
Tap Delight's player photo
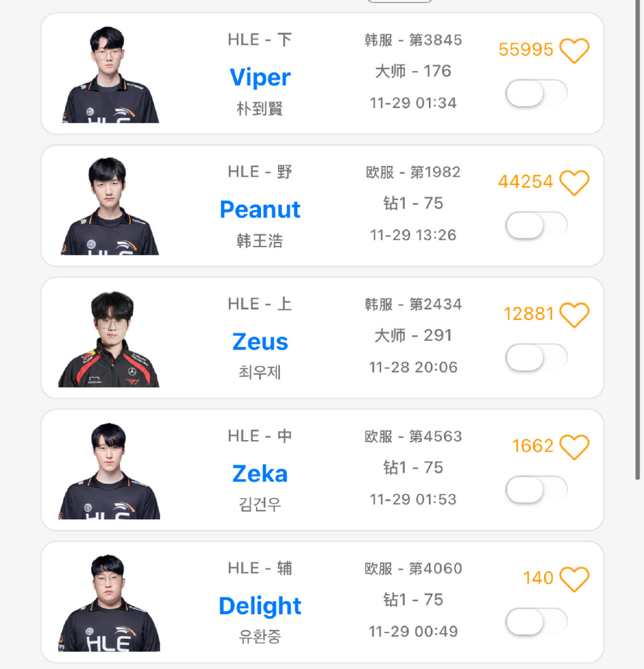click(109, 604)
